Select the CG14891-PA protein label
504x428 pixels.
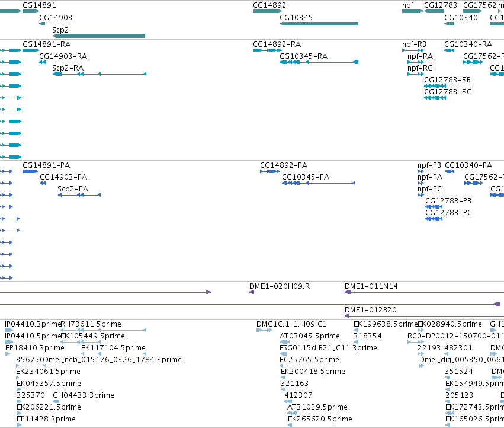coord(46,165)
